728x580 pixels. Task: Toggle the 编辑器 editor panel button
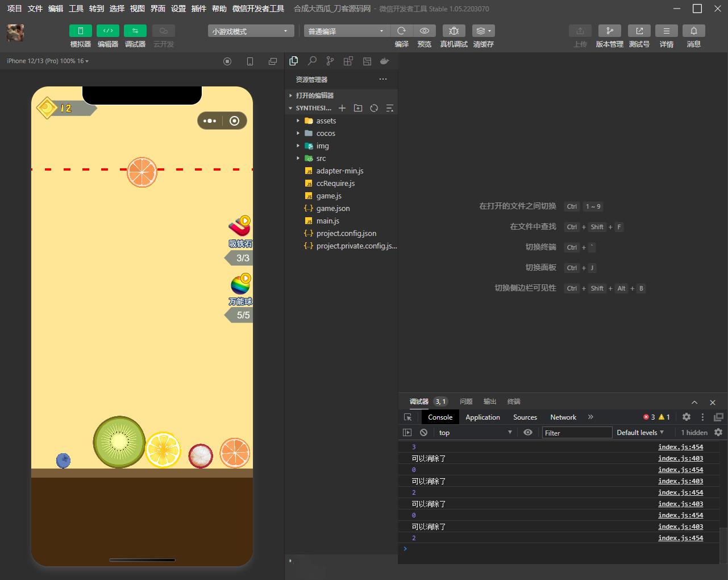(x=108, y=31)
